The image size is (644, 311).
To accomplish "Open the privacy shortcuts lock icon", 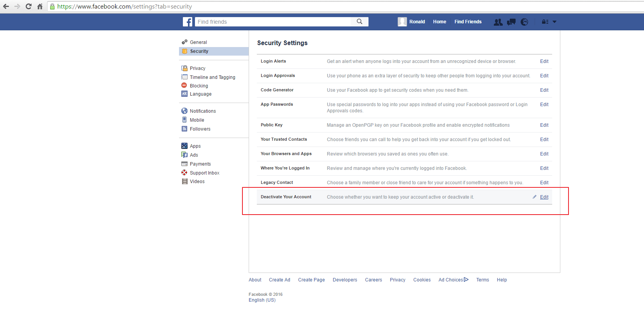I will coord(545,22).
